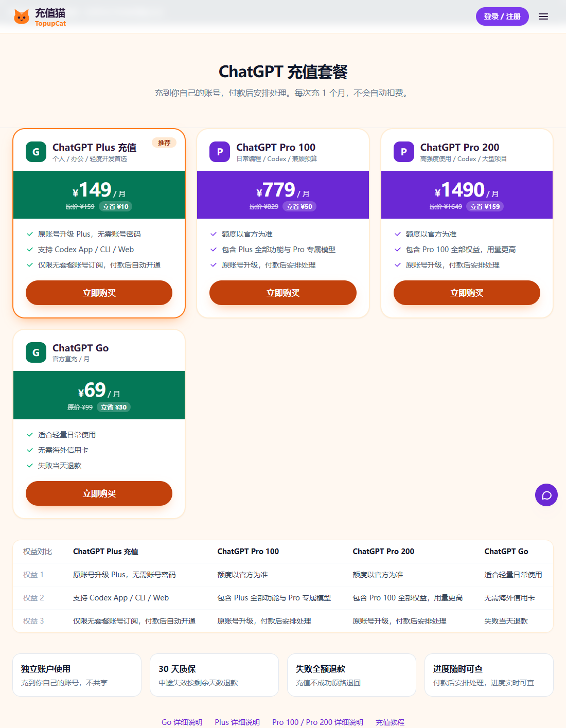Click the checkmark beside 无需海外信用卡
The height and width of the screenshot is (728, 566).
pyautogui.click(x=30, y=450)
